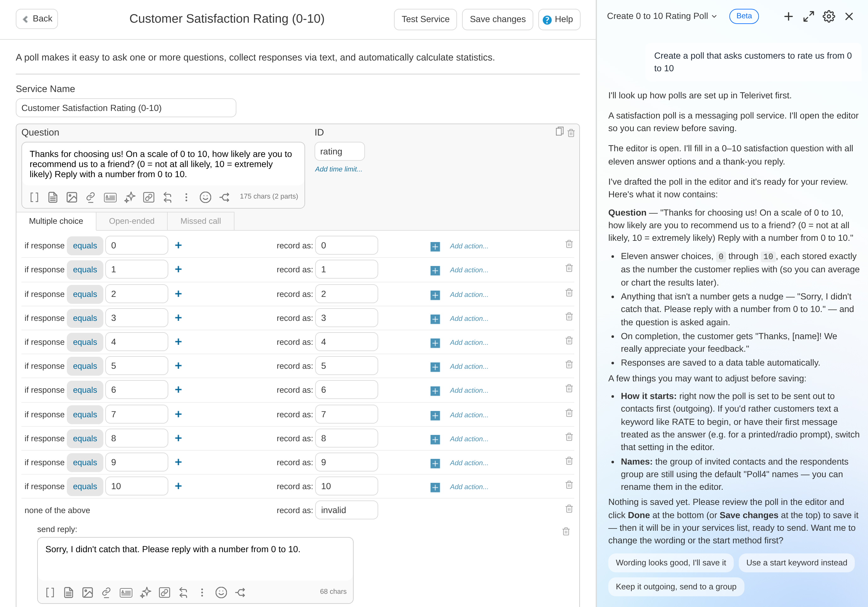Insert variable brackets in the question toolbar
868x607 pixels.
tap(34, 197)
